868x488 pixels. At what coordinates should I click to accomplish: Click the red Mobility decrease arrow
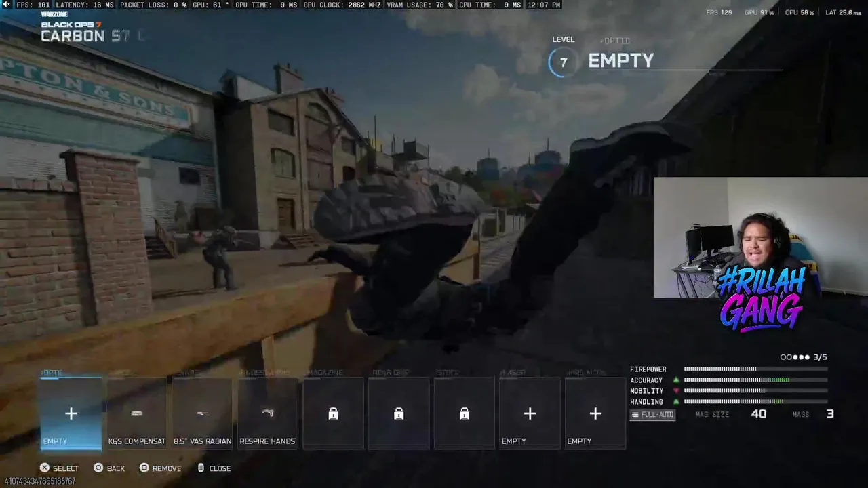(x=676, y=391)
